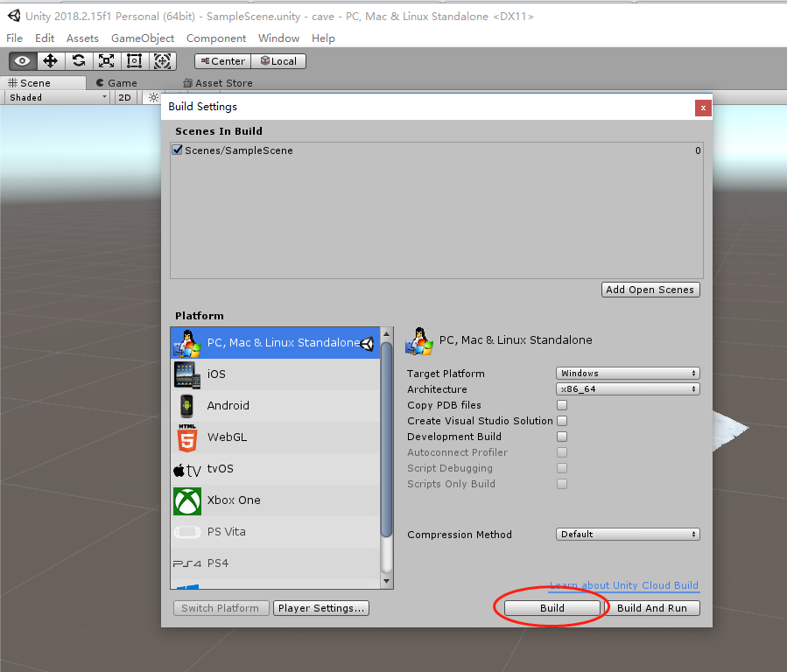The image size is (787, 672).
Task: Open the Edit menu
Action: [45, 38]
